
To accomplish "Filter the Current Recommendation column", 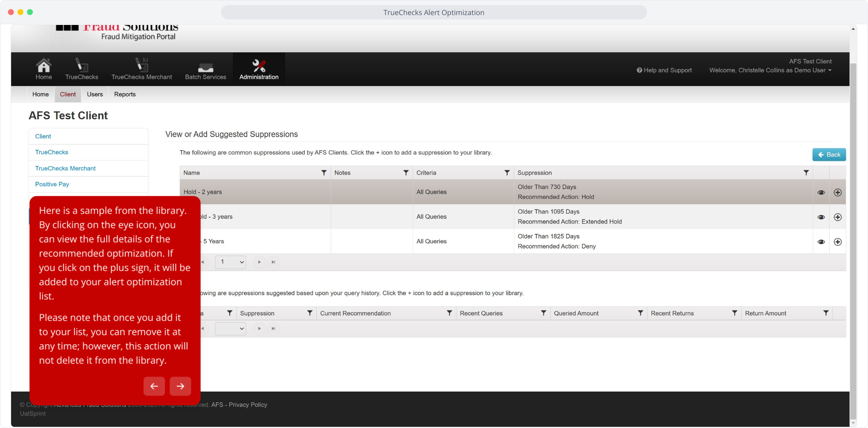I will pyautogui.click(x=449, y=313).
